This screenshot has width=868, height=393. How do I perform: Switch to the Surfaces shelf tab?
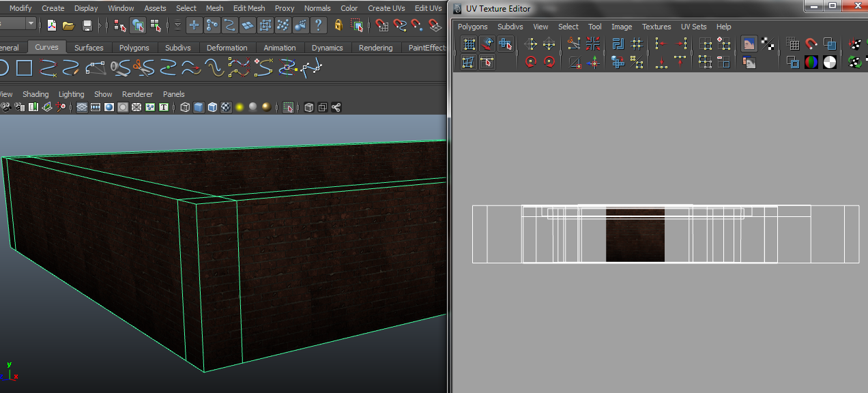point(89,48)
